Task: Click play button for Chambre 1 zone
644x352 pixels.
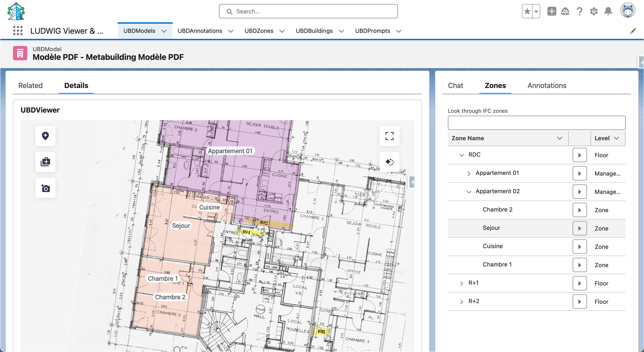Action: click(x=580, y=265)
